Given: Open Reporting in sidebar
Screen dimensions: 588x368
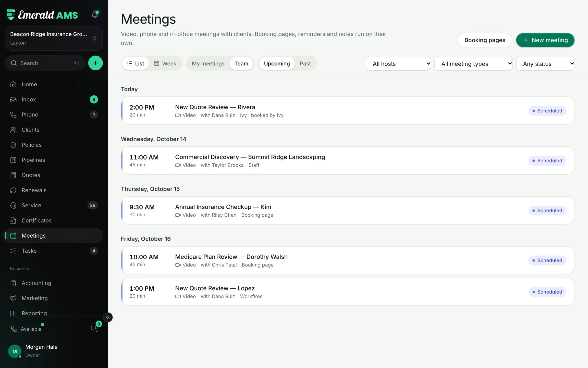Looking at the screenshot, I should (x=54, y=313).
